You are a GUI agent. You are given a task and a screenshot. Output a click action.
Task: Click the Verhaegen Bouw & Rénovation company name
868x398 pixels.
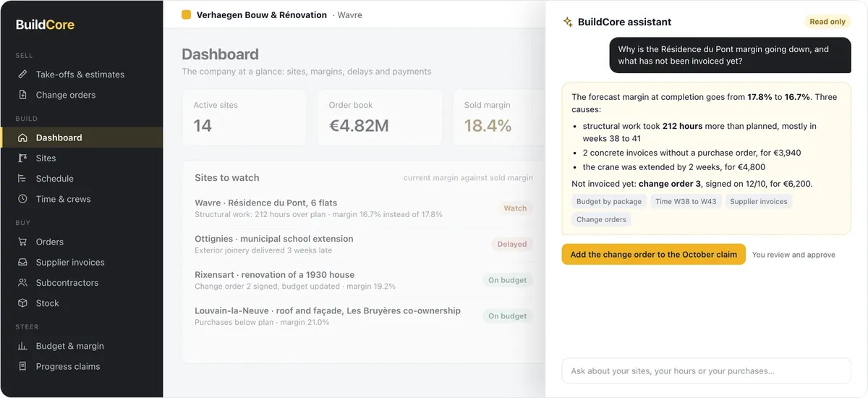(x=262, y=14)
